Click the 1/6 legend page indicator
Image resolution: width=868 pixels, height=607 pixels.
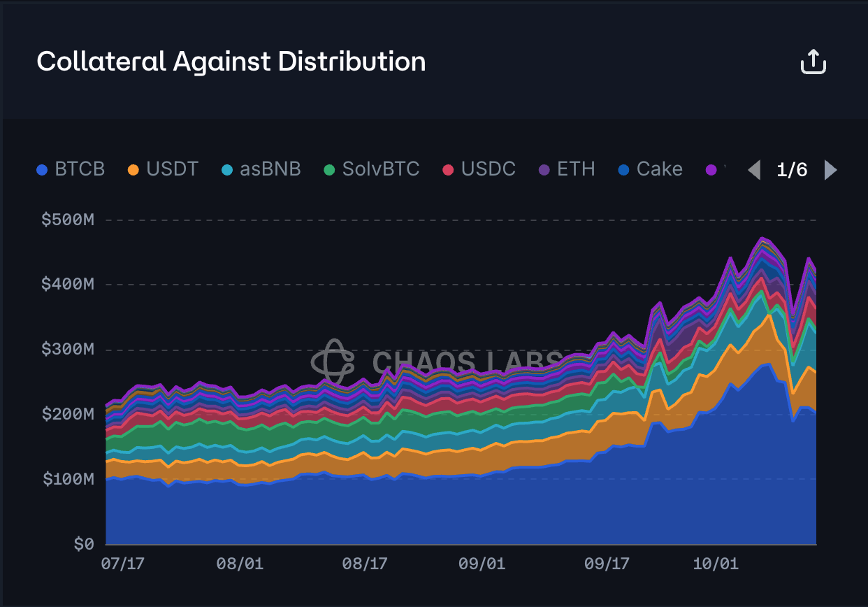pyautogui.click(x=792, y=170)
